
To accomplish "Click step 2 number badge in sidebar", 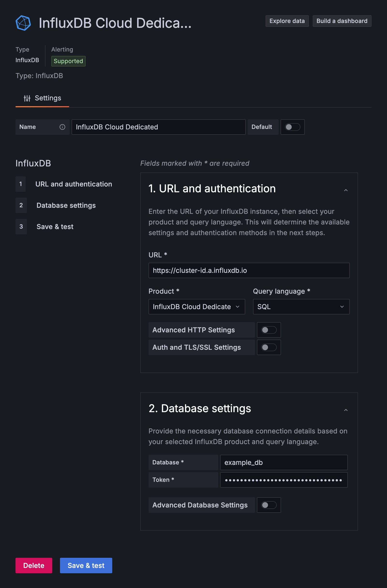I will 21,205.
